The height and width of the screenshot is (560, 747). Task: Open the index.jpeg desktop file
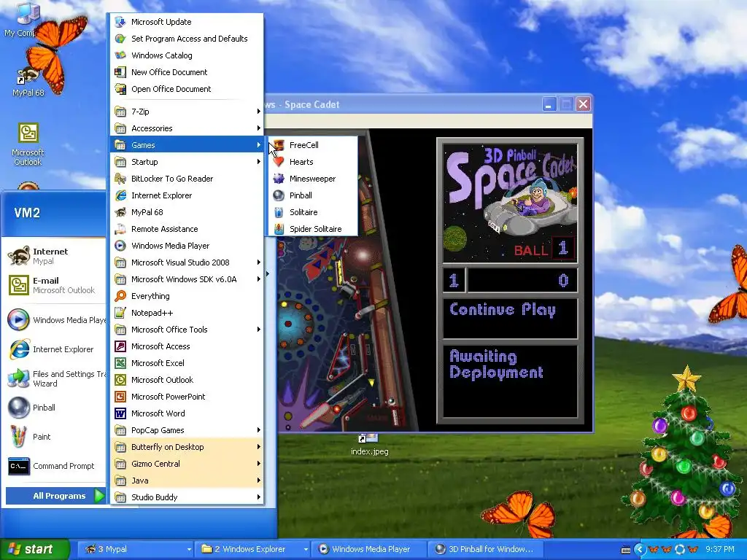[370, 445]
